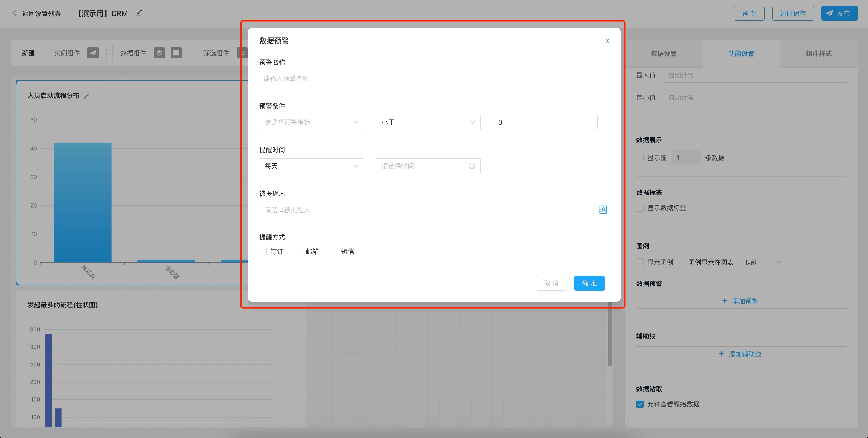This screenshot has width=868, height=438.
Task: Click the back arrow icon
Action: click(14, 13)
